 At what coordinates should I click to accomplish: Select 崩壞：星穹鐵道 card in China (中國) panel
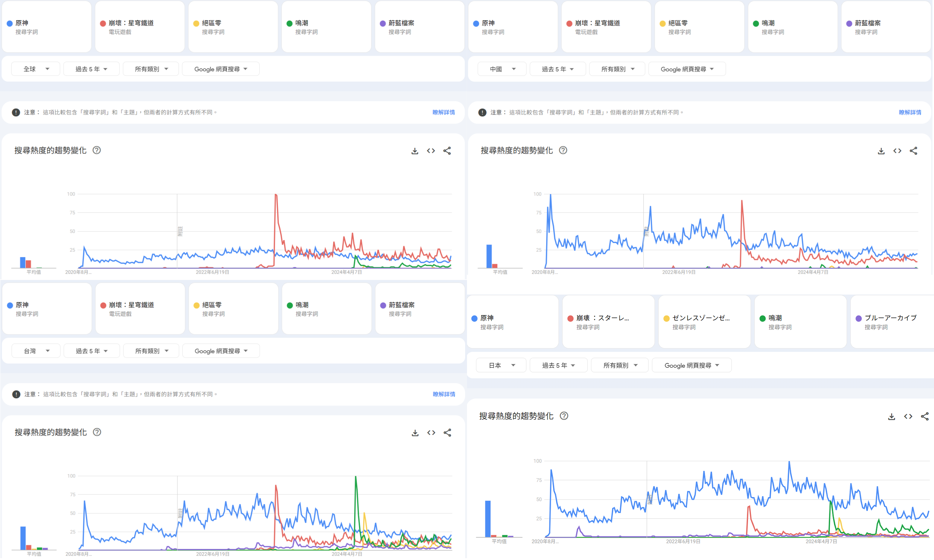606,27
